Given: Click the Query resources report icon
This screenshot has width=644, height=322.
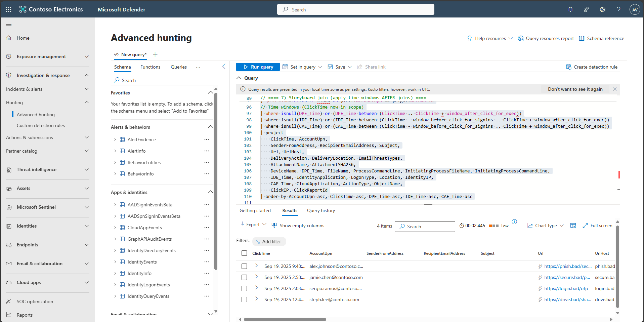Looking at the screenshot, I should tap(521, 38).
